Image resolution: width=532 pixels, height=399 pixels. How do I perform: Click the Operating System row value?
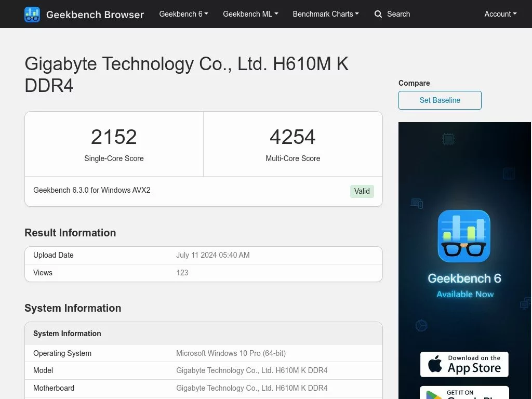pos(231,353)
